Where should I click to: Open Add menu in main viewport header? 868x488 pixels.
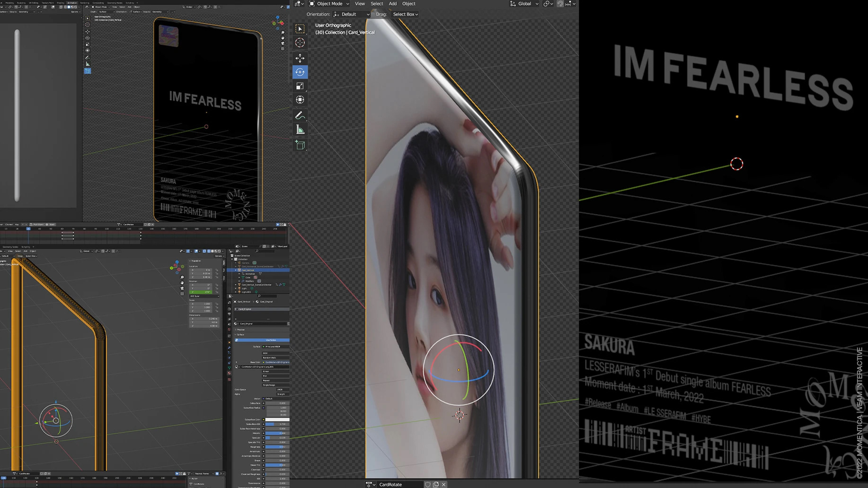click(393, 4)
